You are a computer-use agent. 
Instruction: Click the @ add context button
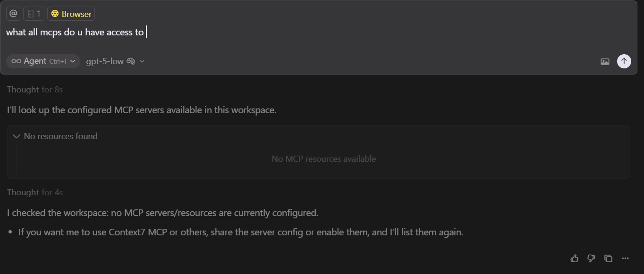(x=13, y=14)
